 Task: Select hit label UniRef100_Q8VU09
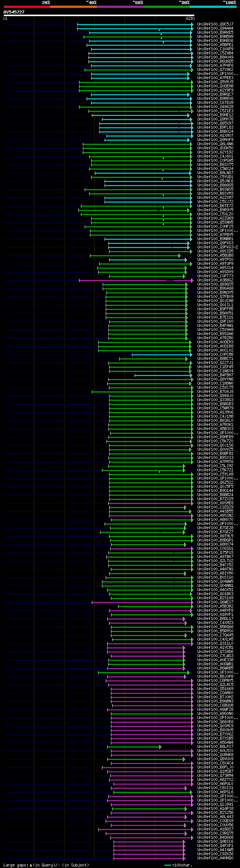tap(215, 759)
